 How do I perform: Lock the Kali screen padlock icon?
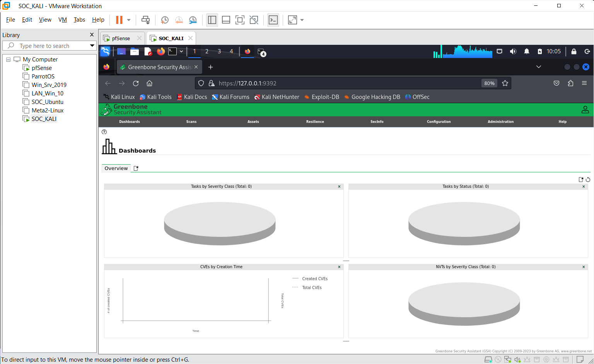click(x=574, y=51)
